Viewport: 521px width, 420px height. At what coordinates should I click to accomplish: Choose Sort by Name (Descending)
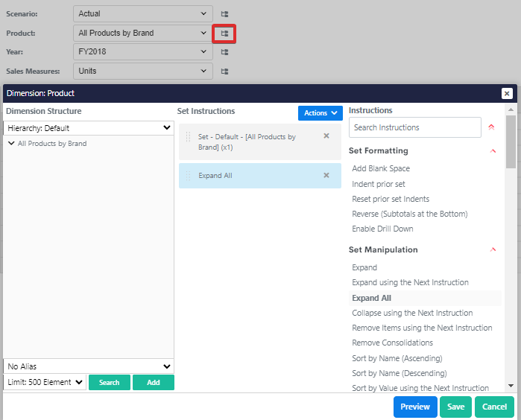tap(400, 374)
